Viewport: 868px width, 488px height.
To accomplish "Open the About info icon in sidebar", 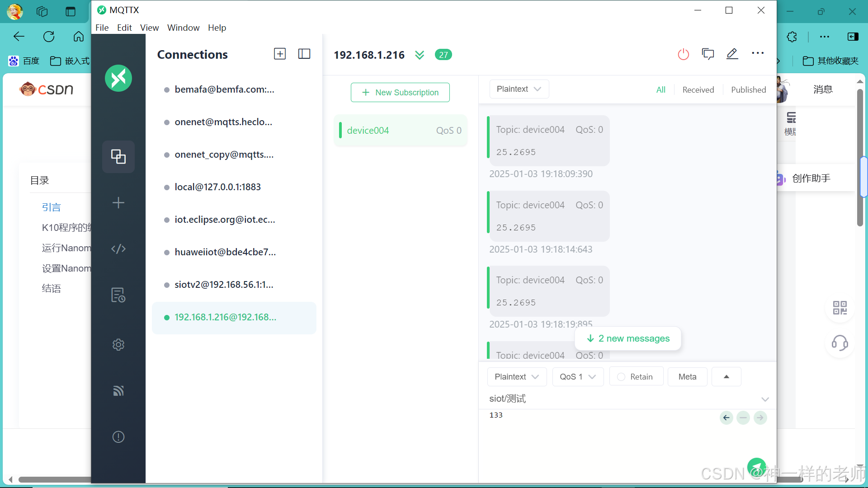I will (118, 437).
